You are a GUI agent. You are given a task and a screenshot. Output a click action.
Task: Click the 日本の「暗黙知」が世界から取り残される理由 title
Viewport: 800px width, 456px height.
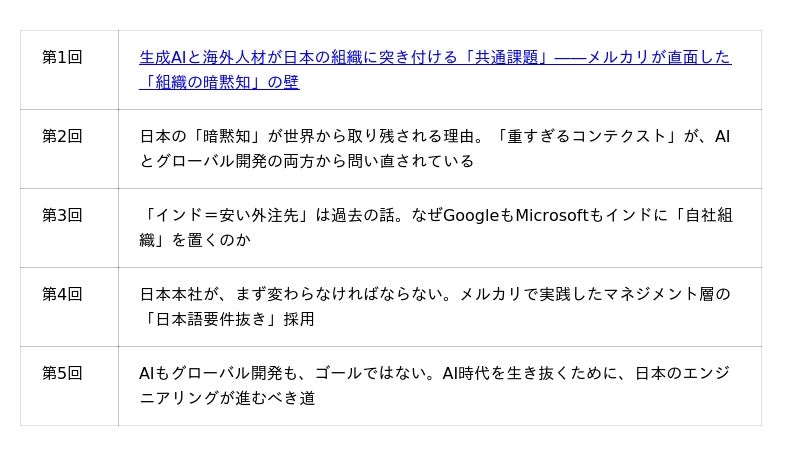pyautogui.click(x=307, y=136)
